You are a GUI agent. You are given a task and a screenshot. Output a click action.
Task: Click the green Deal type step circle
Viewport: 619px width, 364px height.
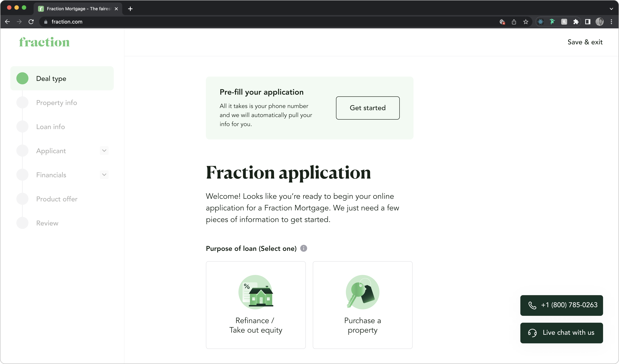click(x=22, y=78)
